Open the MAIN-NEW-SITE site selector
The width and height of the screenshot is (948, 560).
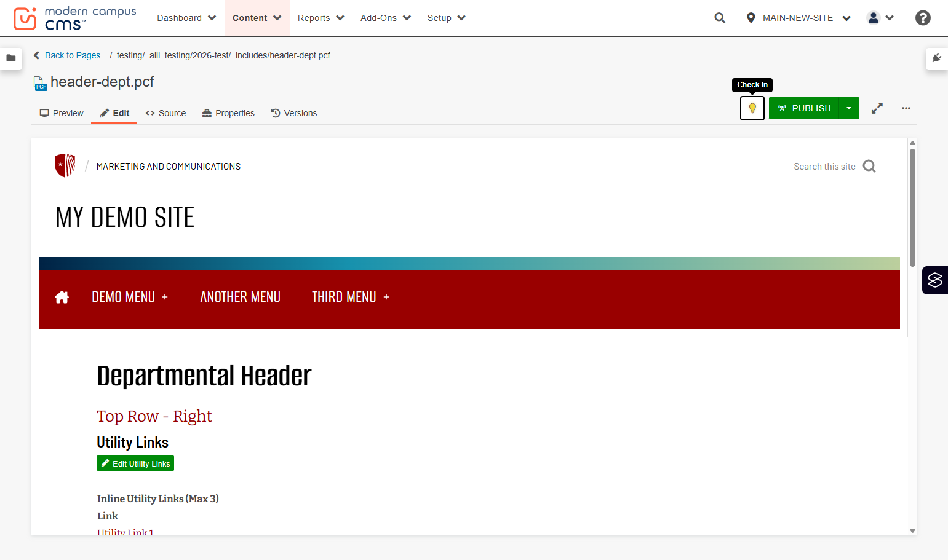pyautogui.click(x=798, y=18)
